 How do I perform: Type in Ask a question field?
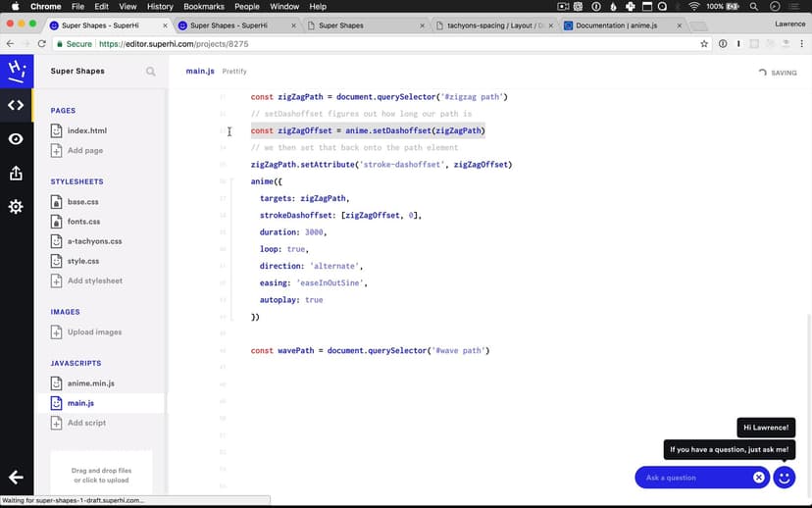[x=694, y=478]
